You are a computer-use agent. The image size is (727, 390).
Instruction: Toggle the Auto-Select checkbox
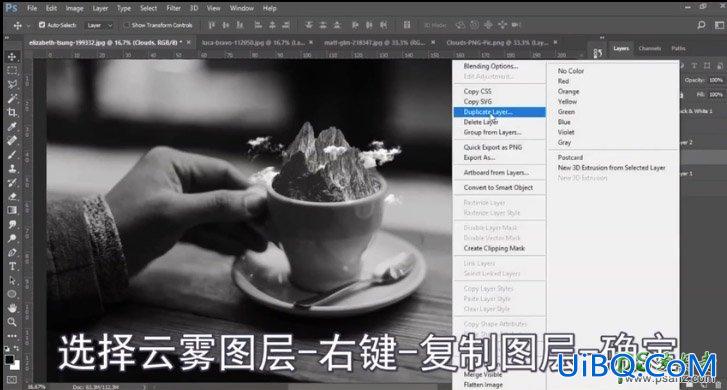(42, 25)
